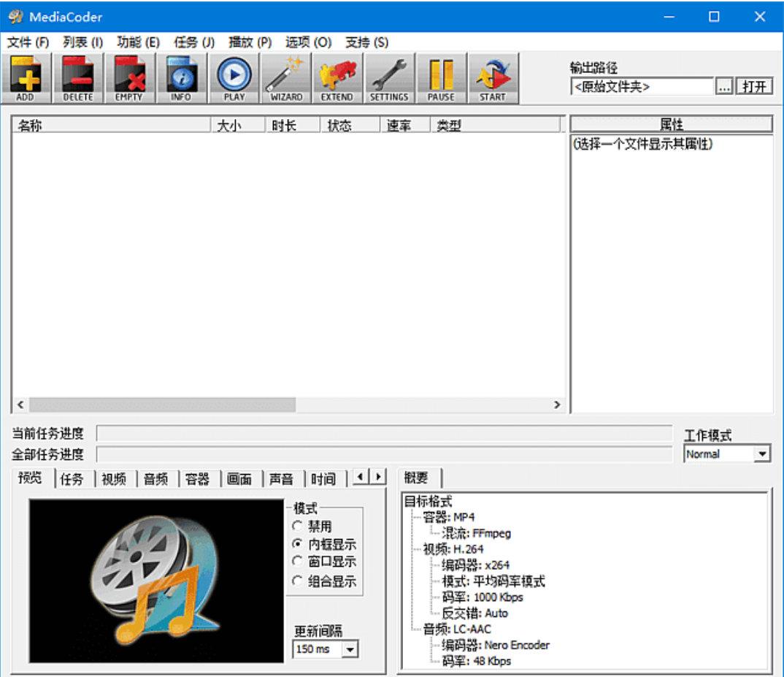The height and width of the screenshot is (677, 784).
Task: Open file INFO with the info icon
Action: tap(181, 77)
